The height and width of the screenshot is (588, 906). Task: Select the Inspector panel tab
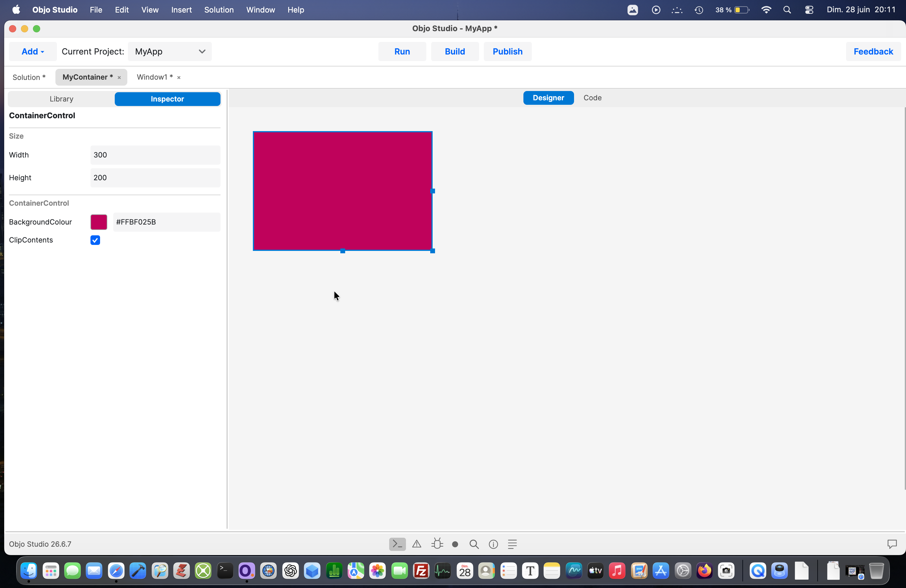click(x=167, y=99)
